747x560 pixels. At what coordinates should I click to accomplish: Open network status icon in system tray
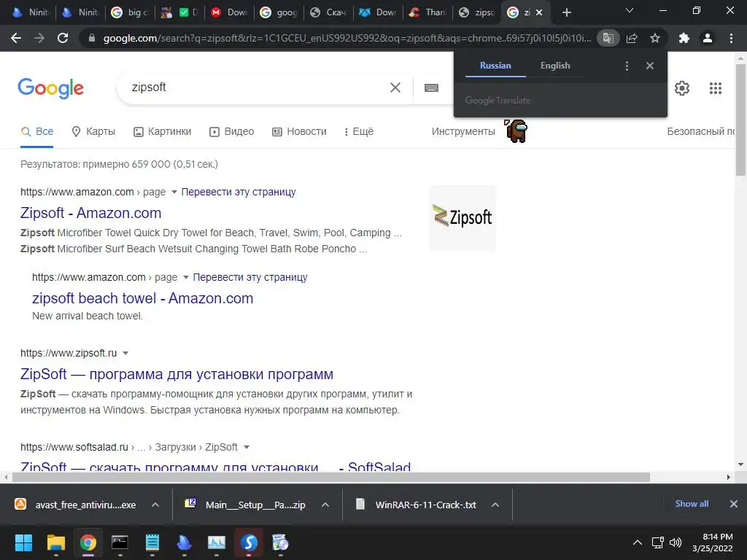[x=658, y=542]
